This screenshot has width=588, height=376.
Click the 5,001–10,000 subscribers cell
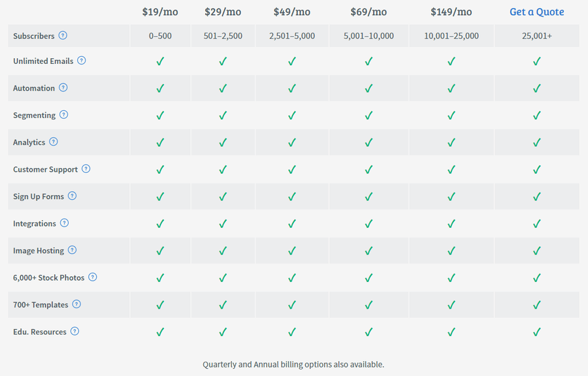368,36
